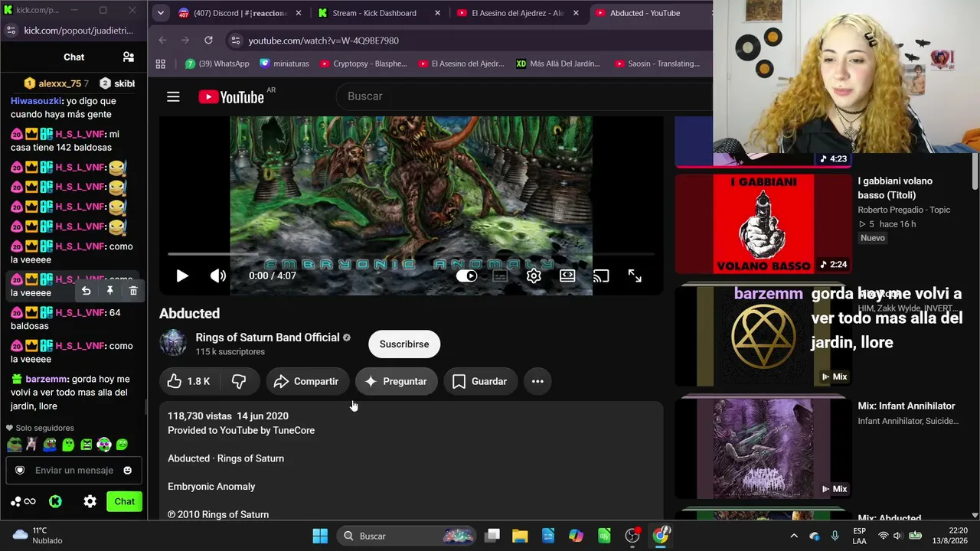Toggle subtitles in the video player
This screenshot has width=980, height=551.
500,275
